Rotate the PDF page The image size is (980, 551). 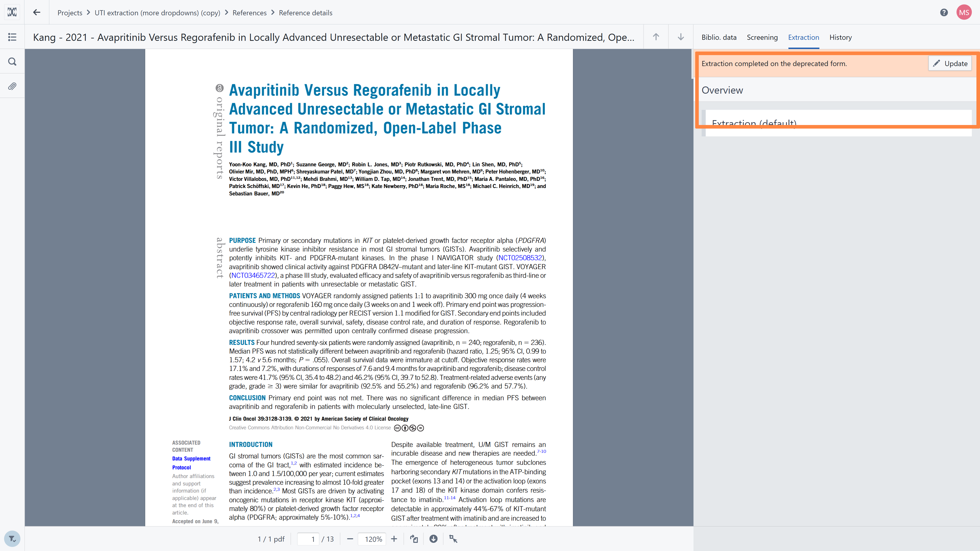[x=414, y=539]
